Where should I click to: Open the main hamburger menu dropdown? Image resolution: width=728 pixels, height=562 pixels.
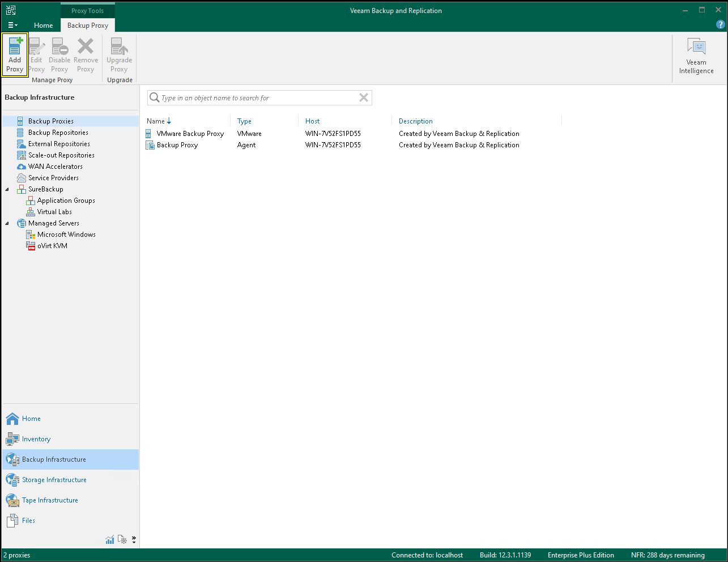click(12, 25)
